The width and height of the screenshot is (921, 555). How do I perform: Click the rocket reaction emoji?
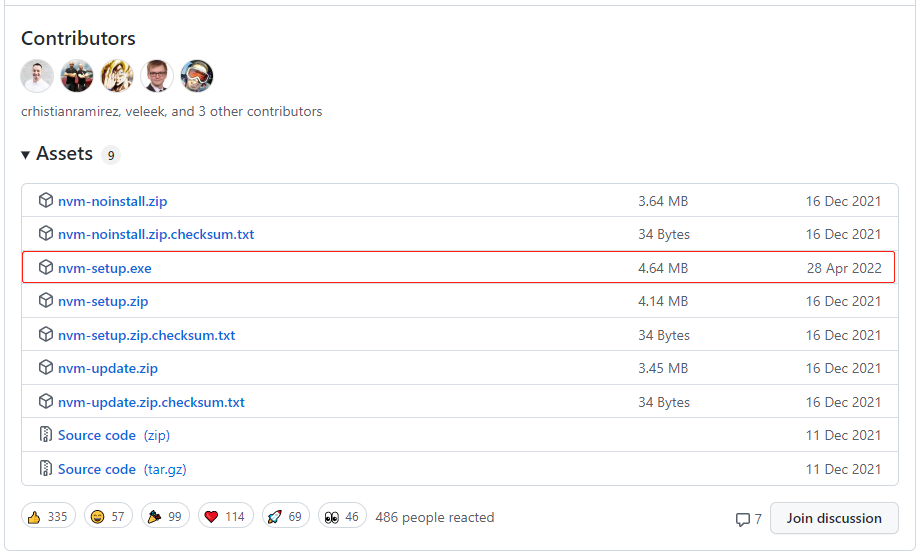[x=274, y=517]
